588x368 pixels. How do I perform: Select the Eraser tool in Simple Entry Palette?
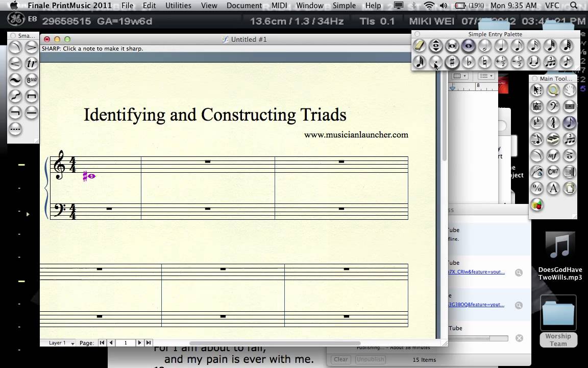point(419,46)
